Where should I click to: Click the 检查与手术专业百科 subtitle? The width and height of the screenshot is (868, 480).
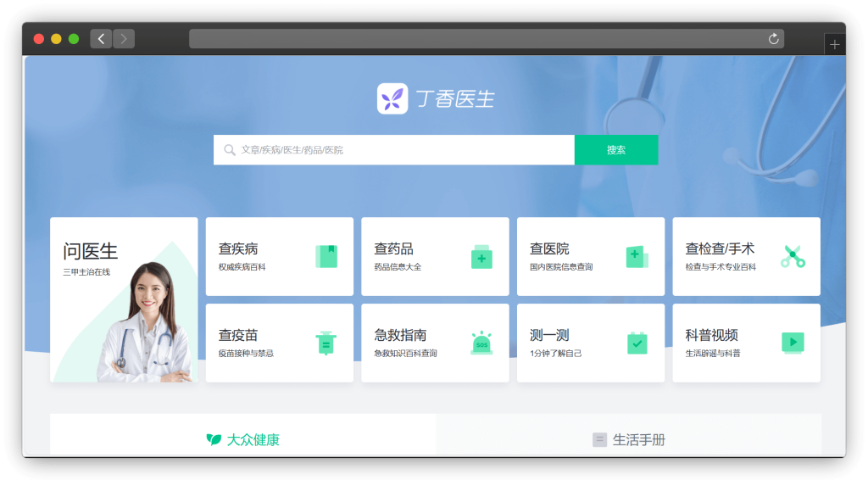(721, 267)
